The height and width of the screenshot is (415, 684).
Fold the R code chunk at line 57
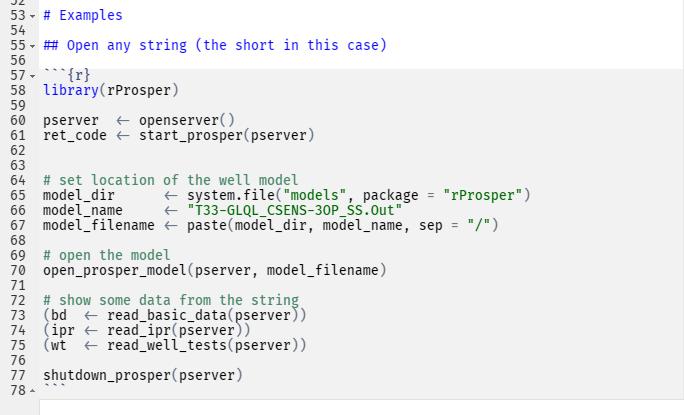pyautogui.click(x=33, y=76)
